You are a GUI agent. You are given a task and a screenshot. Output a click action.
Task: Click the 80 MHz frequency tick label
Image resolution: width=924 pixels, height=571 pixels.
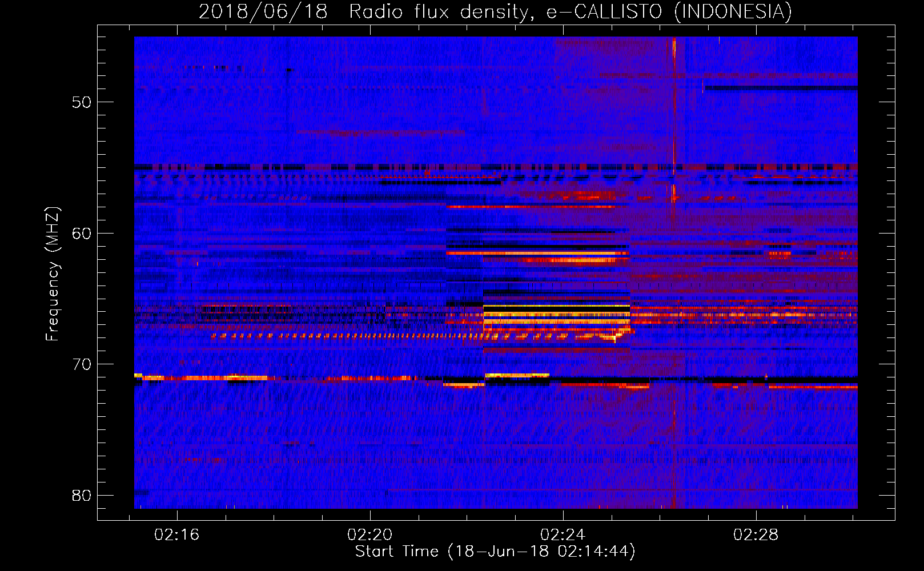click(x=82, y=496)
